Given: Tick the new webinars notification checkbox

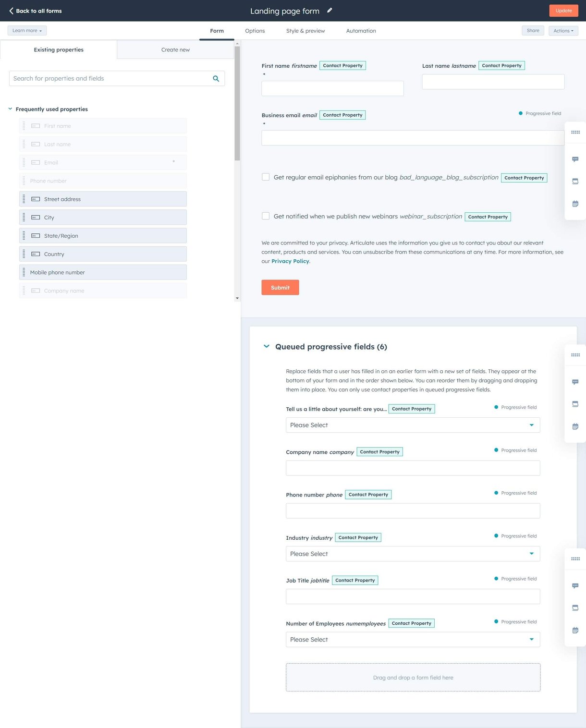Looking at the screenshot, I should click(x=266, y=216).
